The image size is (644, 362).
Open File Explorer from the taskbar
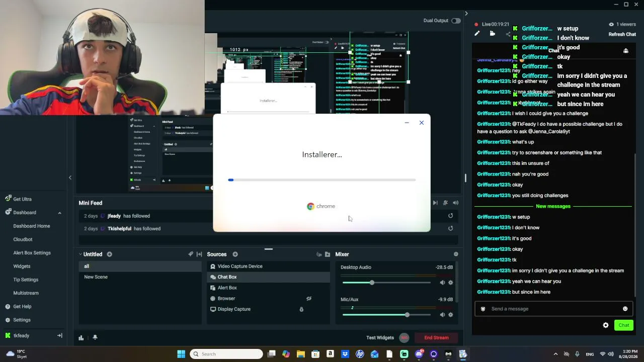pyautogui.click(x=301, y=354)
